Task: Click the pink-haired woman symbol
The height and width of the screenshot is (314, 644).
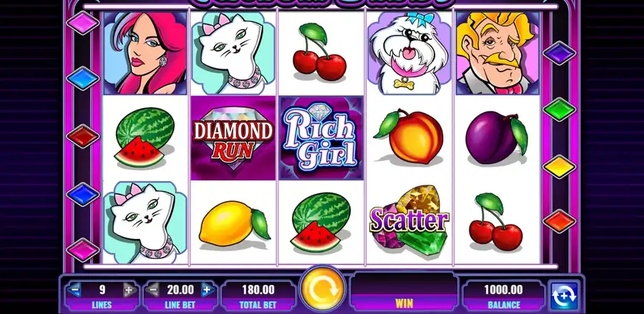Action: tap(145, 53)
